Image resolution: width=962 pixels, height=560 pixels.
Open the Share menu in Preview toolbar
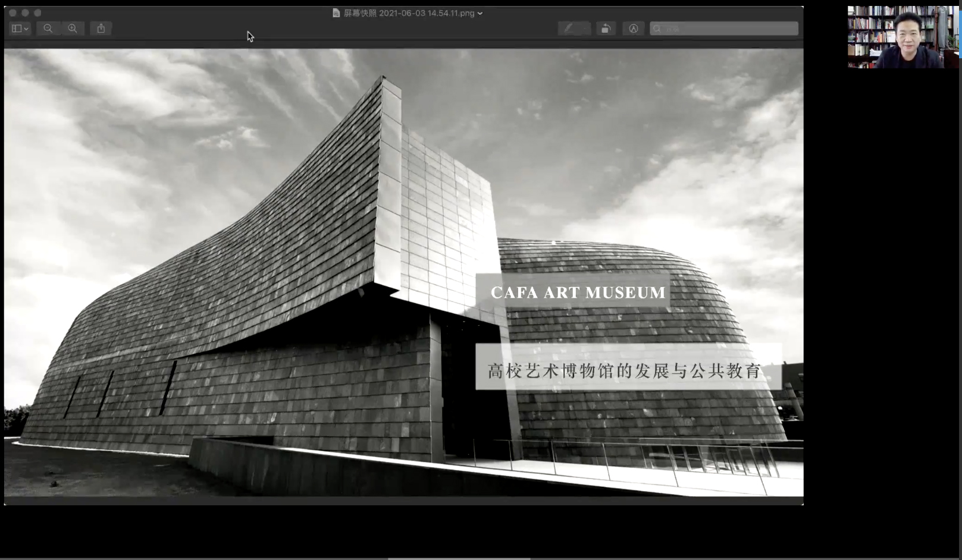point(101,29)
